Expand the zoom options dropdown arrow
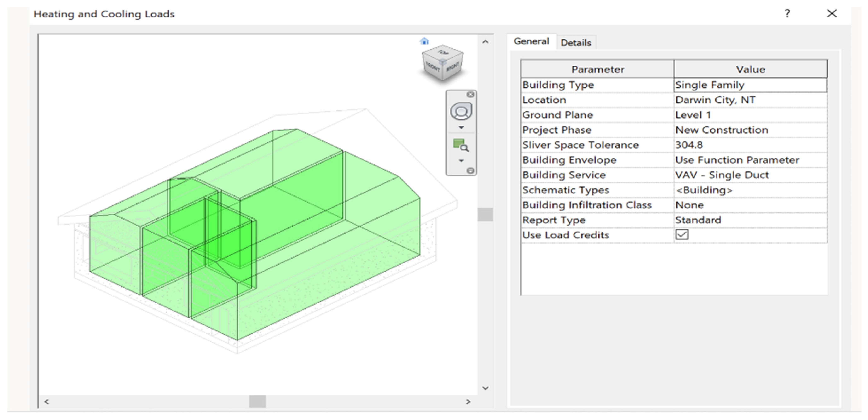 point(461,161)
